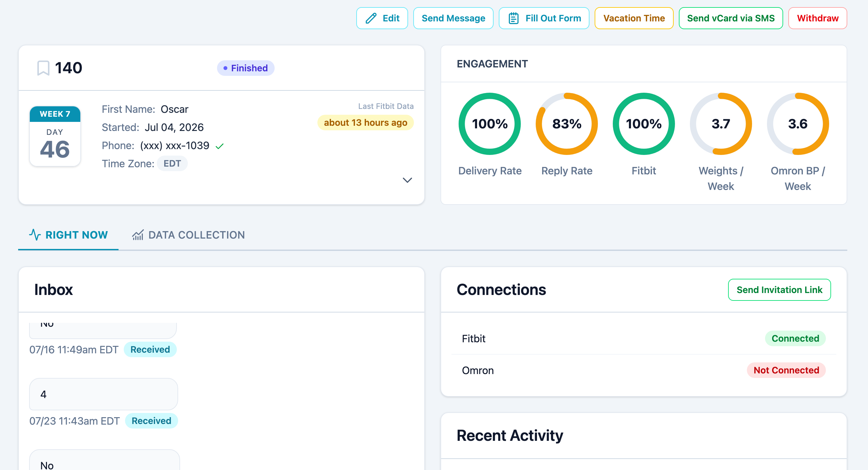Click the inbox message bubble reading 4
868x470 pixels.
pyautogui.click(x=103, y=394)
